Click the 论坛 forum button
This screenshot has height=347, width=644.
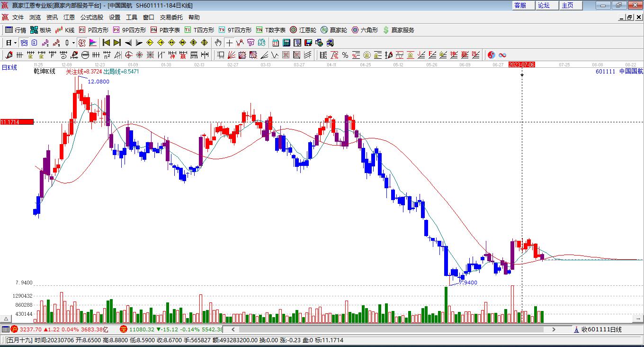coord(547,5)
